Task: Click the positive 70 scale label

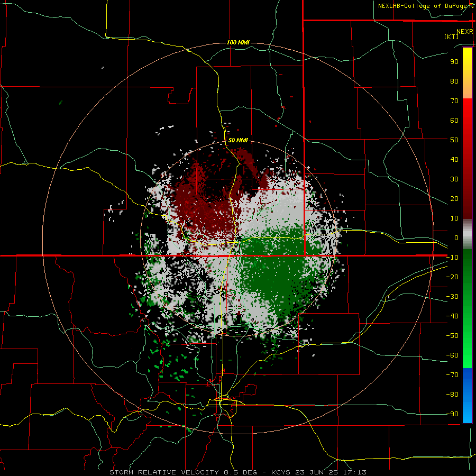Action: 454,101
